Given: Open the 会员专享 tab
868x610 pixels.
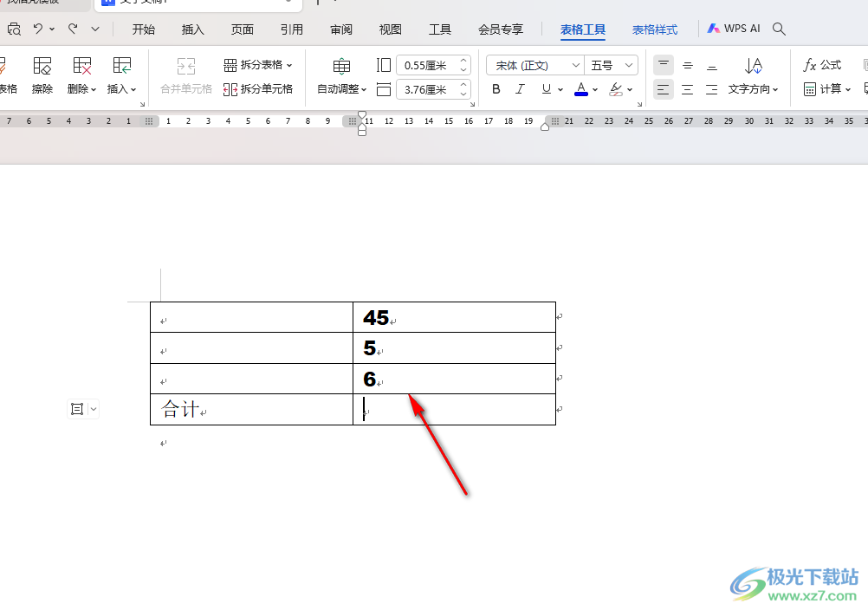Looking at the screenshot, I should [501, 29].
